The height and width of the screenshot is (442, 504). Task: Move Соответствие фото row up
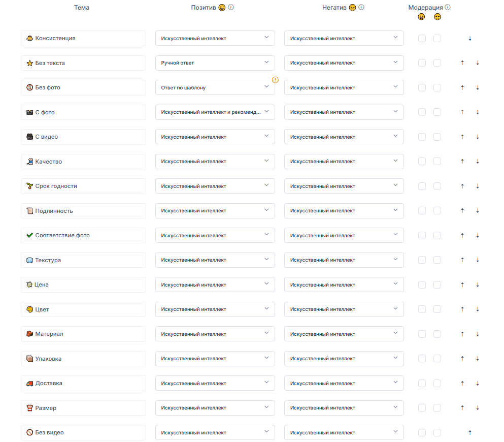[x=462, y=235]
